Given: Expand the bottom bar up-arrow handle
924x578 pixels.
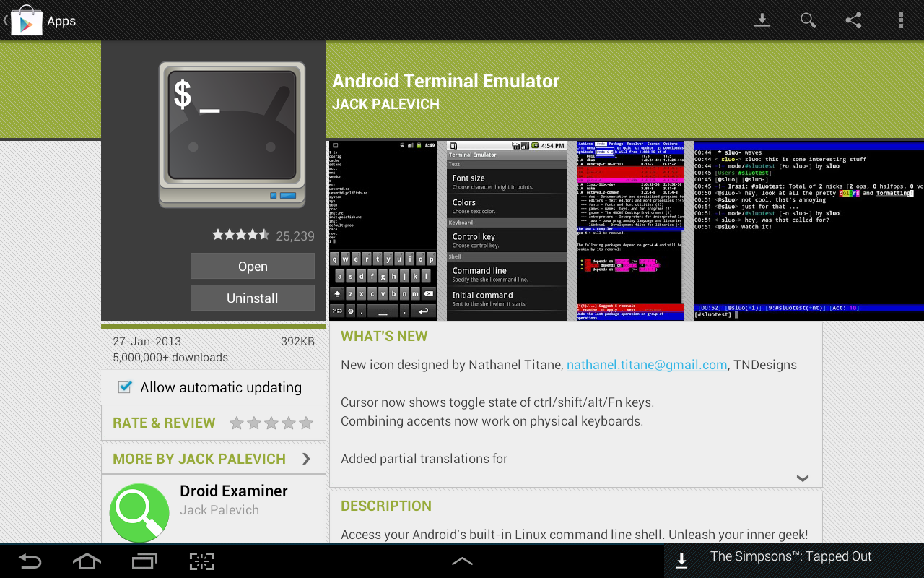Looking at the screenshot, I should click(462, 561).
